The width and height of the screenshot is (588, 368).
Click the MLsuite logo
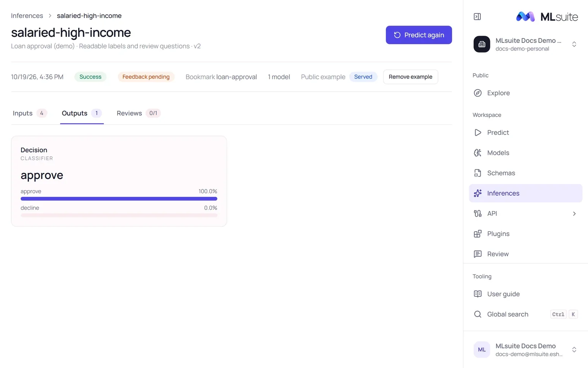pos(547,16)
